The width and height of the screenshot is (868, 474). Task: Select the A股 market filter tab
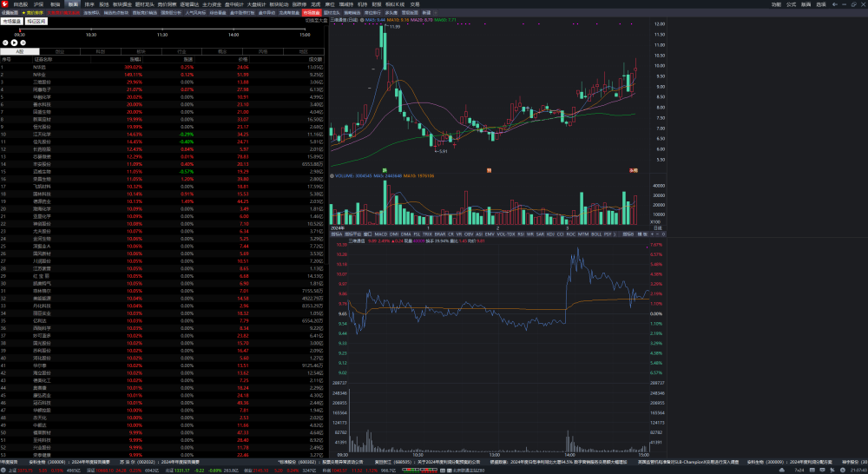[x=20, y=51]
